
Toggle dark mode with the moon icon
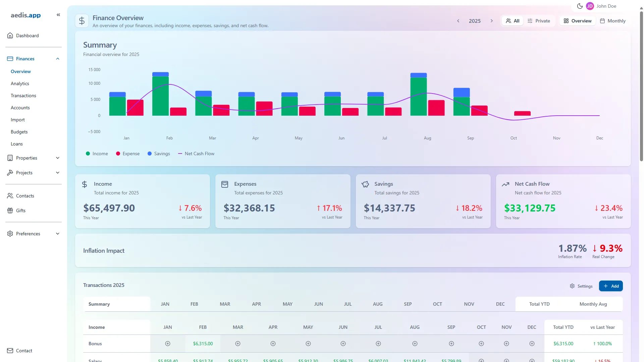580,6
